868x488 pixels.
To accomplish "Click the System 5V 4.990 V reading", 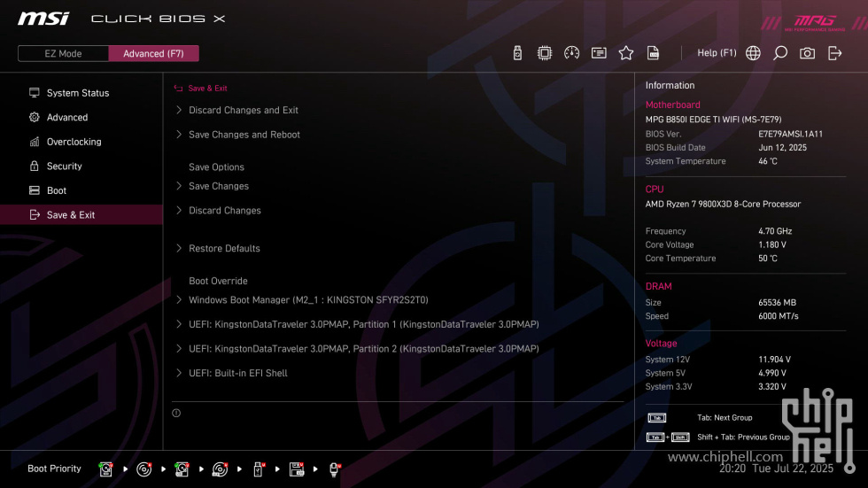I will coord(772,373).
